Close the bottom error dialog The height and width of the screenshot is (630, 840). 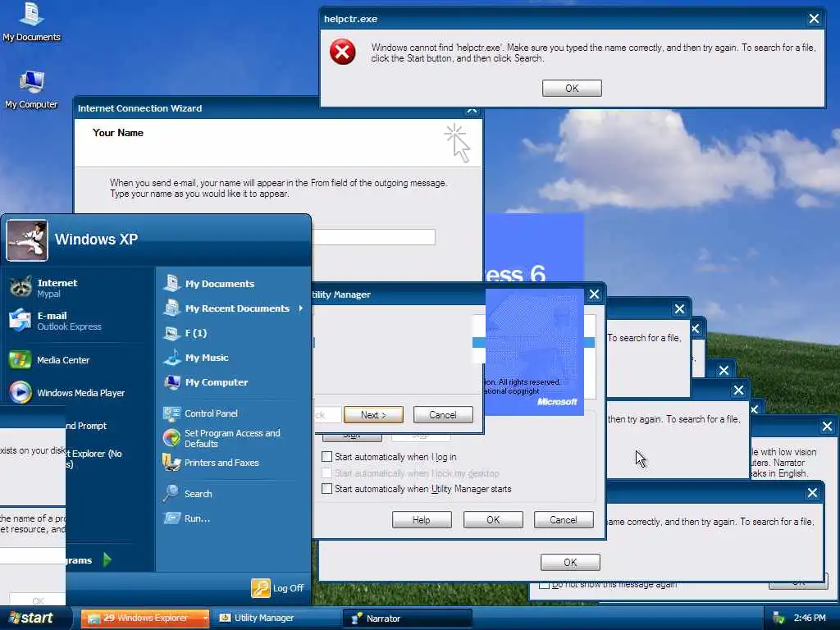pyautogui.click(x=812, y=493)
